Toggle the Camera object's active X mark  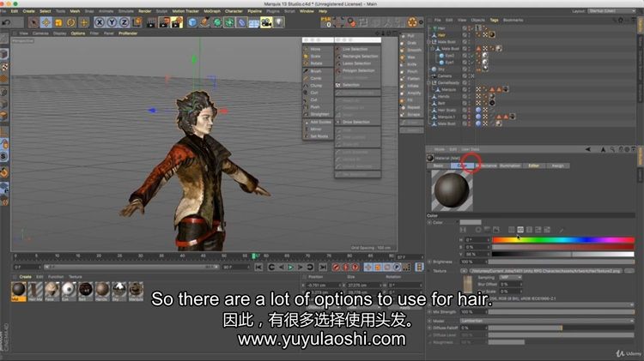click(x=472, y=76)
